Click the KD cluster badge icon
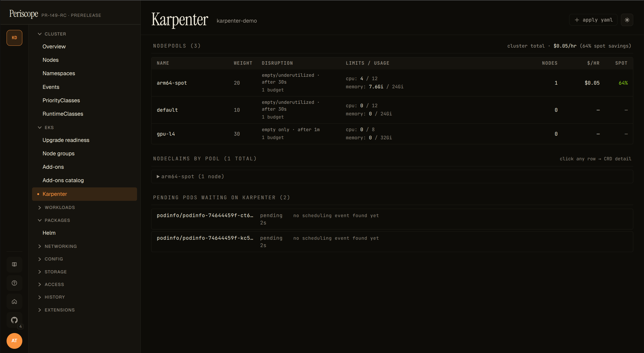 (14, 38)
